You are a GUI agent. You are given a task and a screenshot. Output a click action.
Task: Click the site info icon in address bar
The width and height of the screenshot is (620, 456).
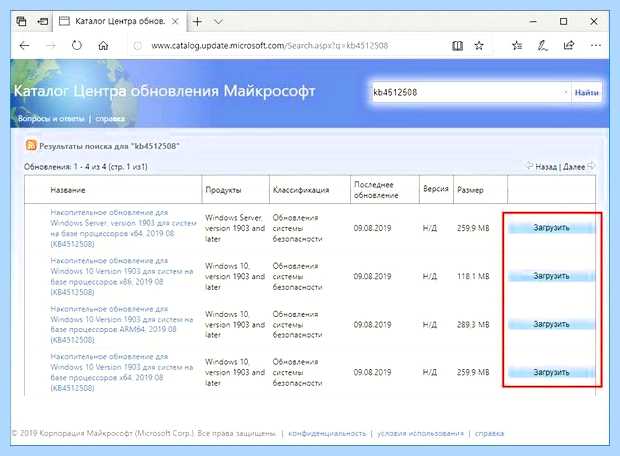tap(138, 46)
